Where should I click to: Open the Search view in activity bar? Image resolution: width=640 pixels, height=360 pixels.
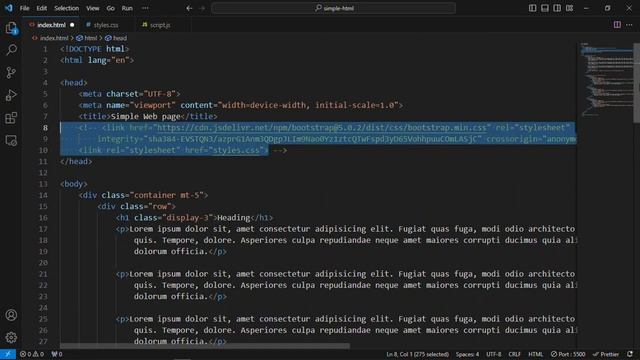pyautogui.click(x=11, y=50)
